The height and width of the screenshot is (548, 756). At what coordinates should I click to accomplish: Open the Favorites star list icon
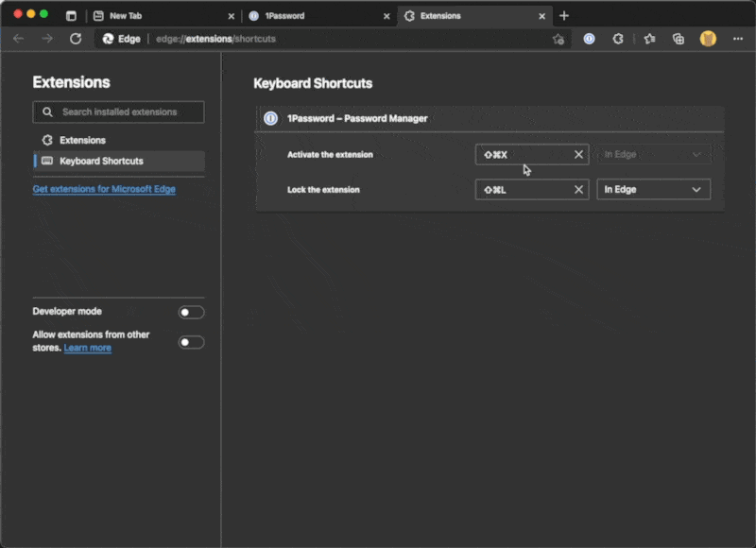(x=649, y=39)
